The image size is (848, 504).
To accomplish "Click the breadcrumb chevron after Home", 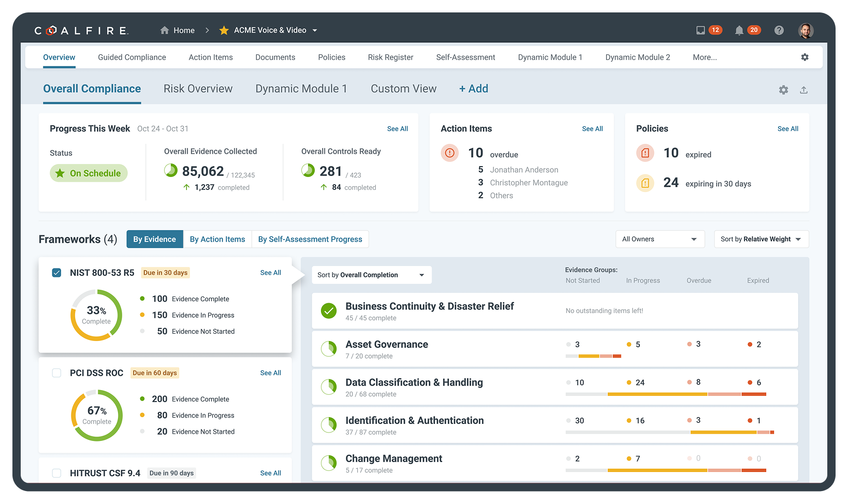I will (207, 30).
